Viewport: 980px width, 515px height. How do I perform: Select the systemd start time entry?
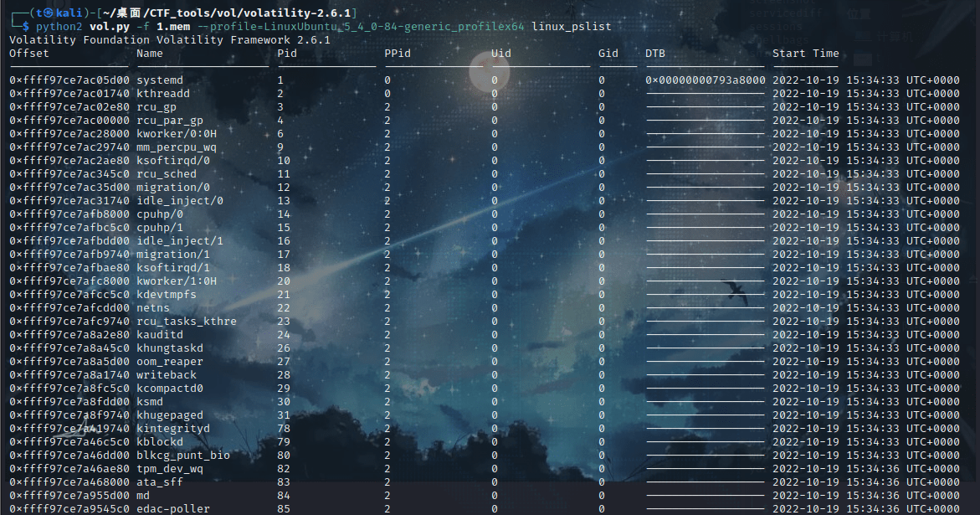865,80
